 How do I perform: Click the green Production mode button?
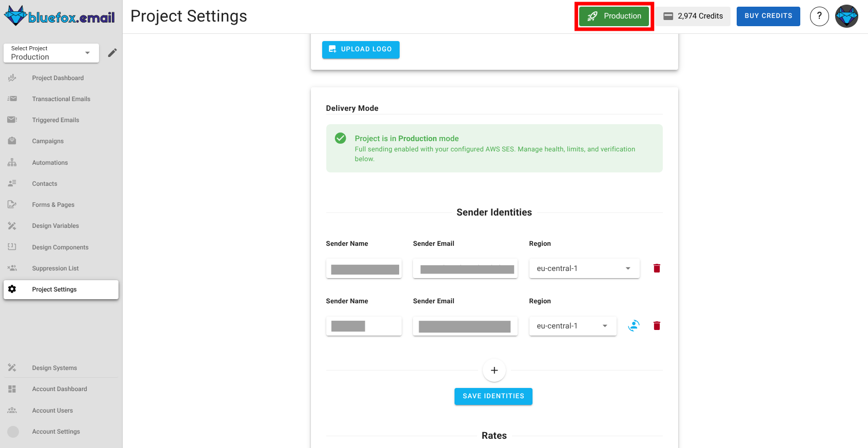click(x=614, y=16)
